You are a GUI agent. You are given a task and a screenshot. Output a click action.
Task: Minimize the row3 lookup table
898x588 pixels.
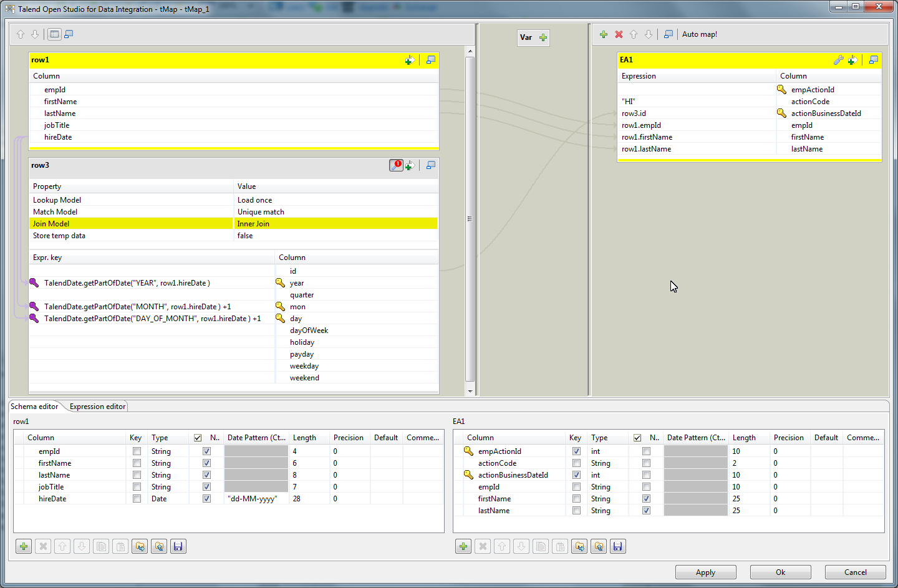coord(431,165)
